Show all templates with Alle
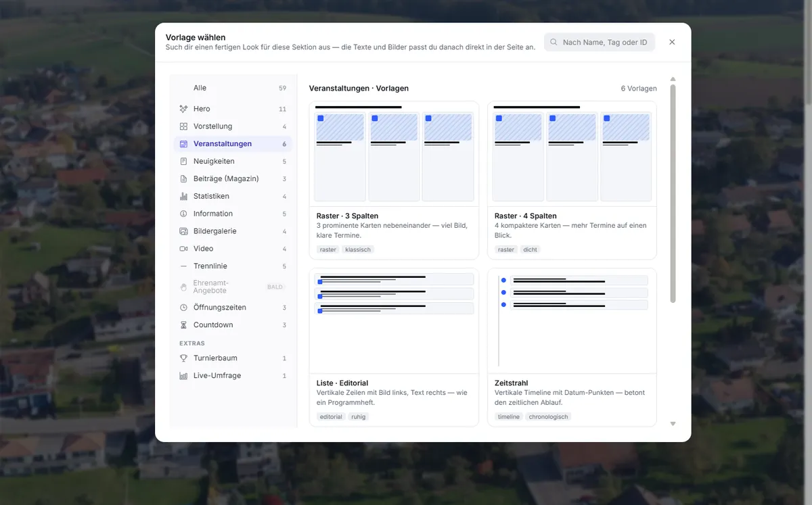This screenshot has width=812, height=505. pos(233,88)
